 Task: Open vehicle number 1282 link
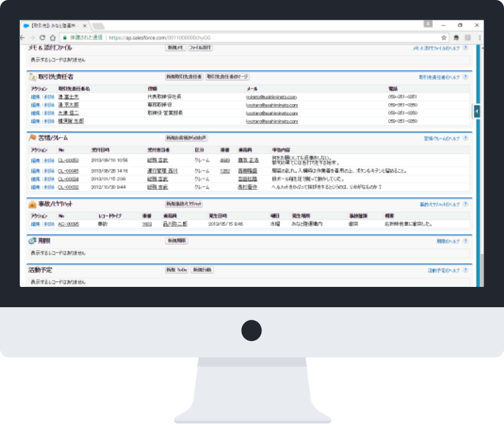225,171
